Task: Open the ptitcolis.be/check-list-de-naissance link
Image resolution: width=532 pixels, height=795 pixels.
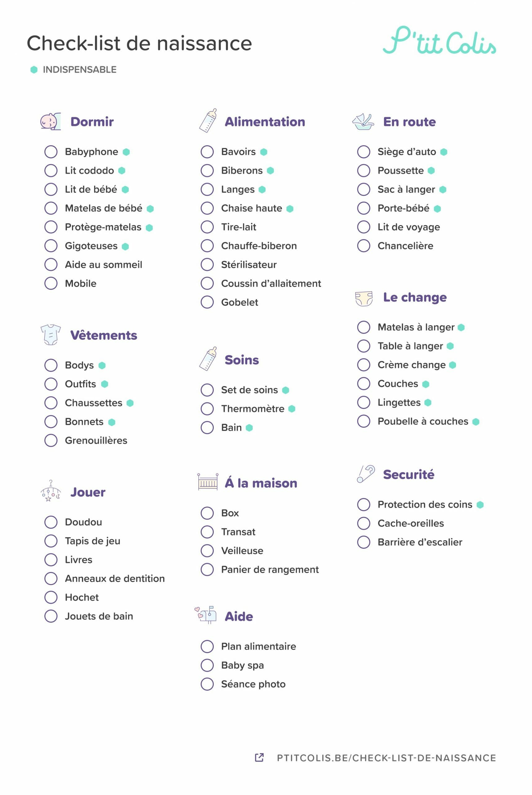Action: [387, 758]
